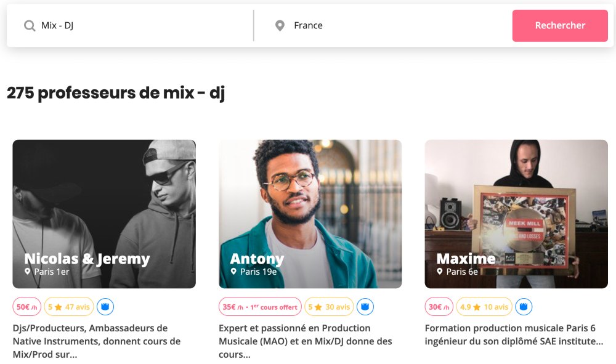Image resolution: width=616 pixels, height=364 pixels.
Task: Click the Paris 6e location pin icon
Action: tap(440, 272)
